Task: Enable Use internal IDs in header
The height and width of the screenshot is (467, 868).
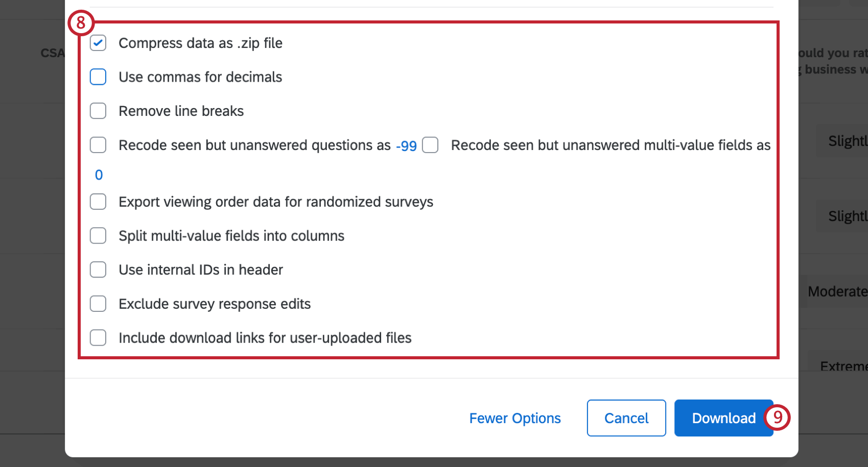Action: point(98,269)
